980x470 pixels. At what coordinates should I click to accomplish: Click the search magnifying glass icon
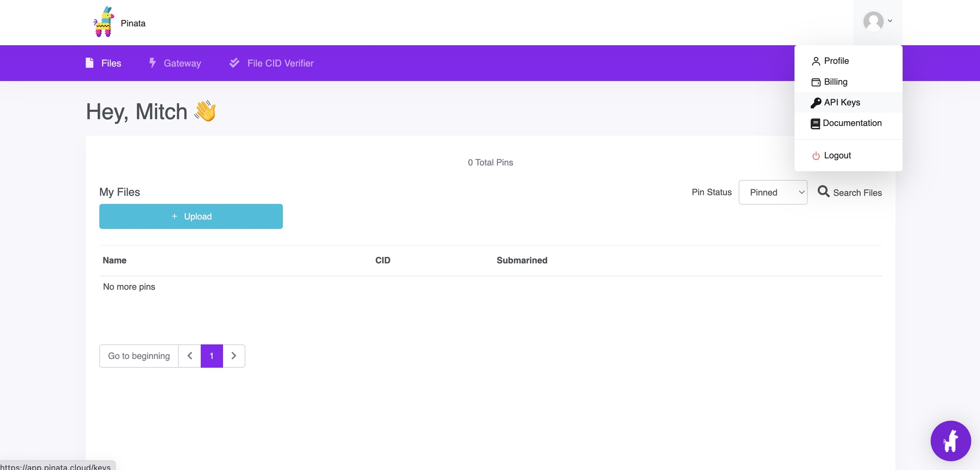(823, 192)
